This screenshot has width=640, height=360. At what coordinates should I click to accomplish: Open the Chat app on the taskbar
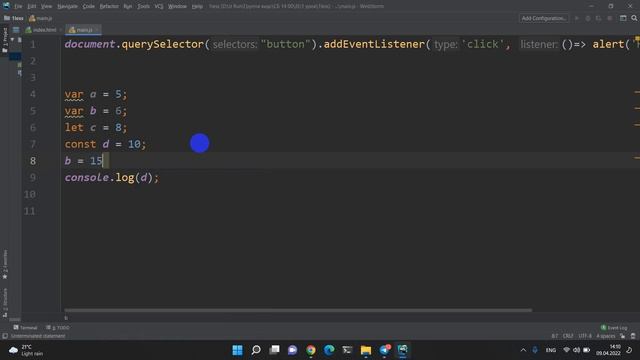click(x=292, y=350)
